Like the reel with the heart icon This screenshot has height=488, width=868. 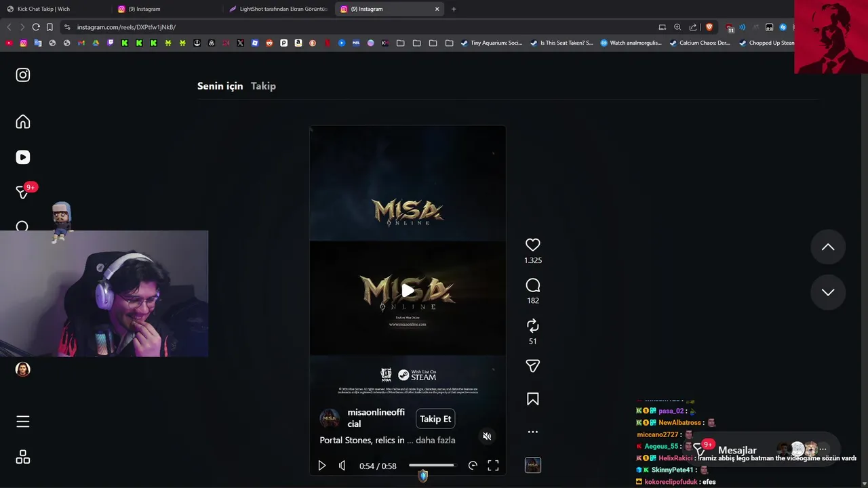[533, 245]
